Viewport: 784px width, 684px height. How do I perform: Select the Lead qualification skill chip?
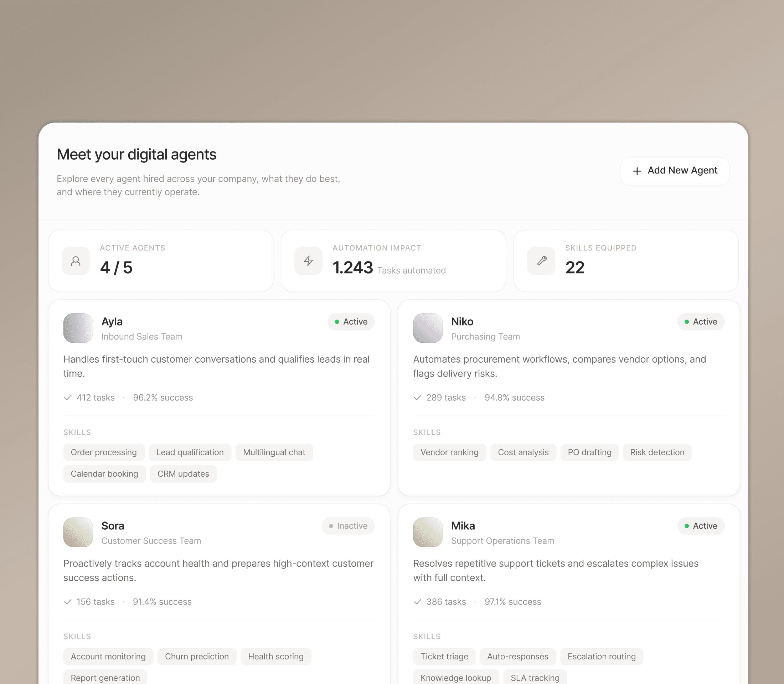[x=190, y=452]
